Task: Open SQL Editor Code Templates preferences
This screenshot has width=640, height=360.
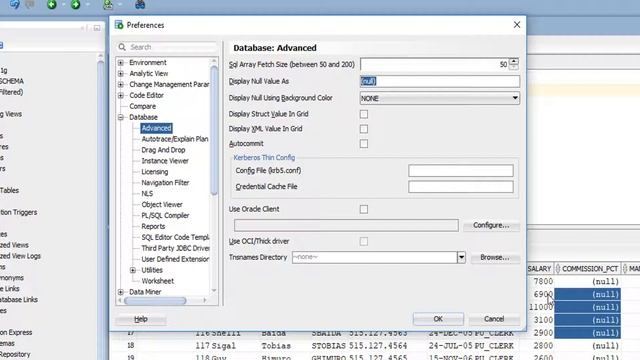Action: pyautogui.click(x=175, y=237)
